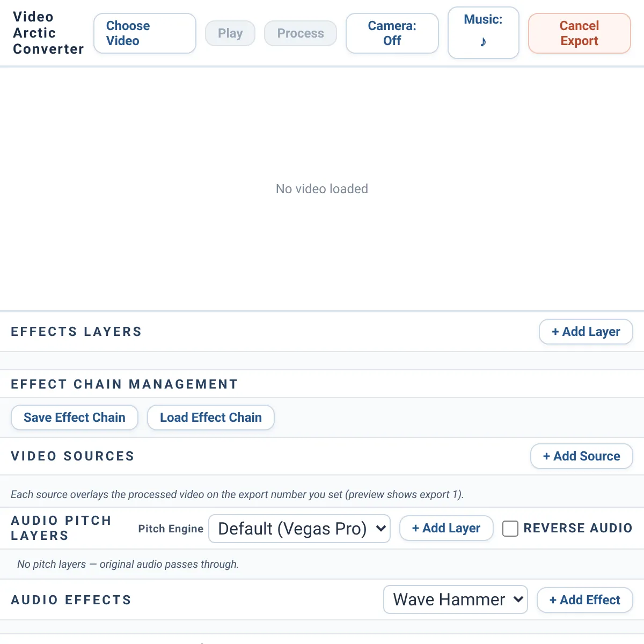Save the current effect chain
The image size is (644, 644).
click(x=75, y=418)
